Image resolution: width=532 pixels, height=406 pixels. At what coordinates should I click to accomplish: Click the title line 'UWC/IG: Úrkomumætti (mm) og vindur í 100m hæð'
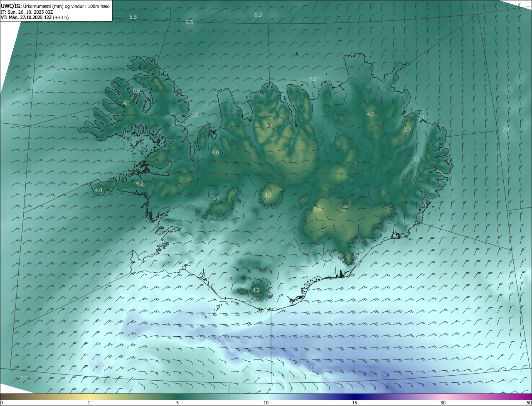tap(55, 6)
